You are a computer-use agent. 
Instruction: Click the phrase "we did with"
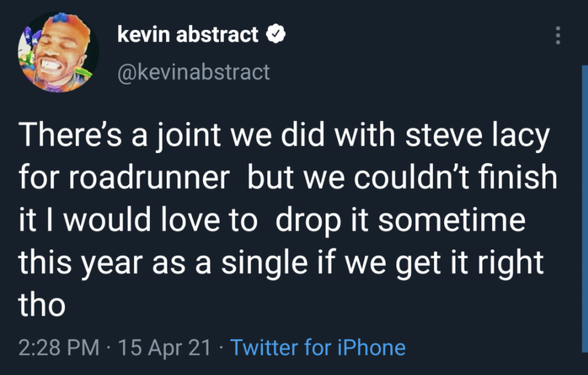tap(313, 135)
